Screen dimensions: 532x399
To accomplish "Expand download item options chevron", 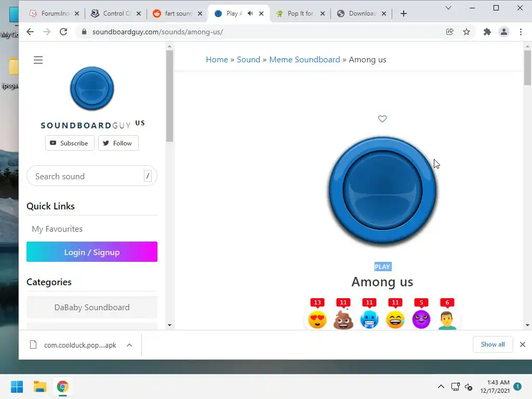I will [129, 345].
